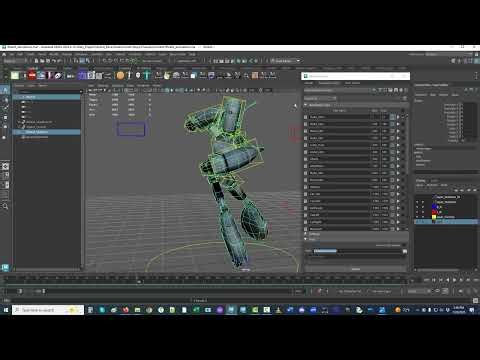Click the magnifier search icon in left toolbox
The width and height of the screenshot is (480, 360).
coord(5,207)
